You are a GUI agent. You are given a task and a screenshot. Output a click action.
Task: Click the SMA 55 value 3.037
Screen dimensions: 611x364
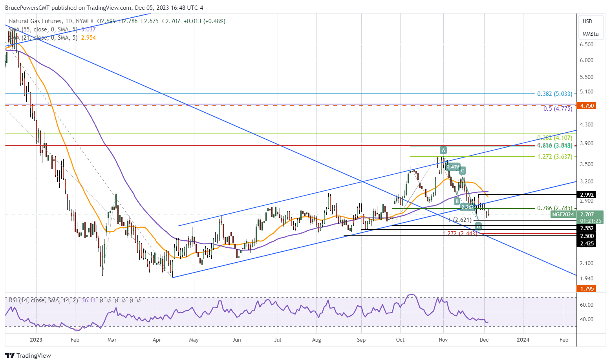click(88, 29)
